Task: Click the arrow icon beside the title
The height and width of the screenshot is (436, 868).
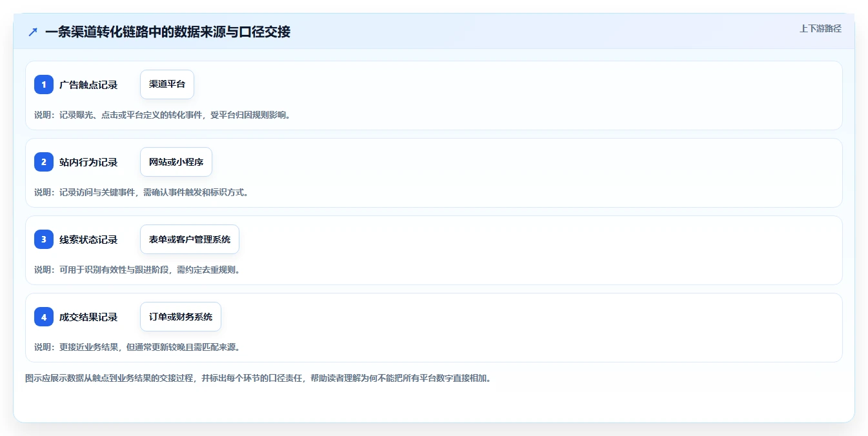Action: point(33,32)
